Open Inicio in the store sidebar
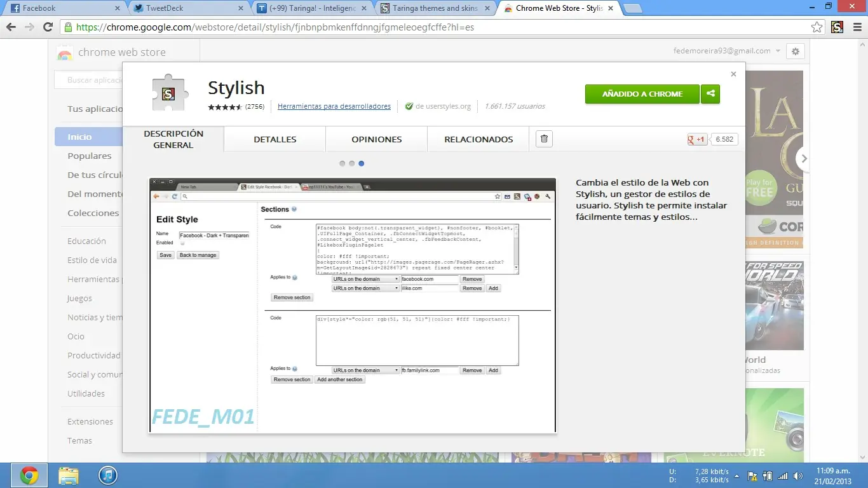The height and width of the screenshot is (488, 868). point(88,137)
